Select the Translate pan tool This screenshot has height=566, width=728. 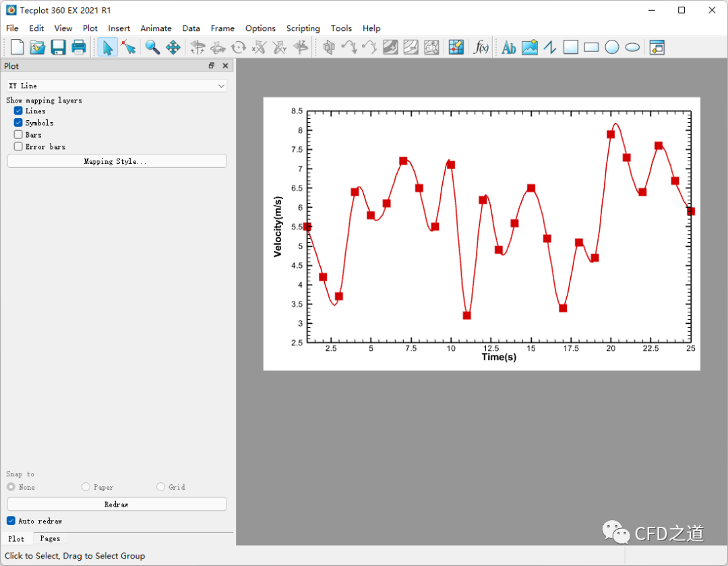pyautogui.click(x=173, y=47)
